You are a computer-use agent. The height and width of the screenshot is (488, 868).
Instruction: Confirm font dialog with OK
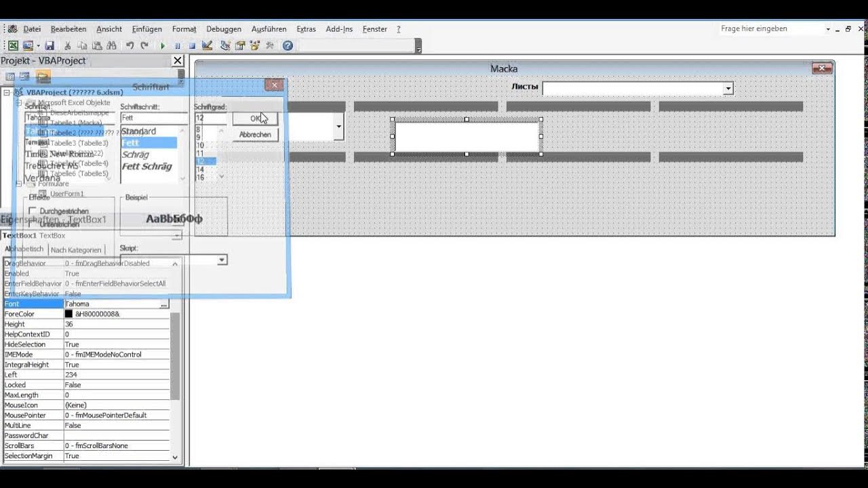point(256,118)
